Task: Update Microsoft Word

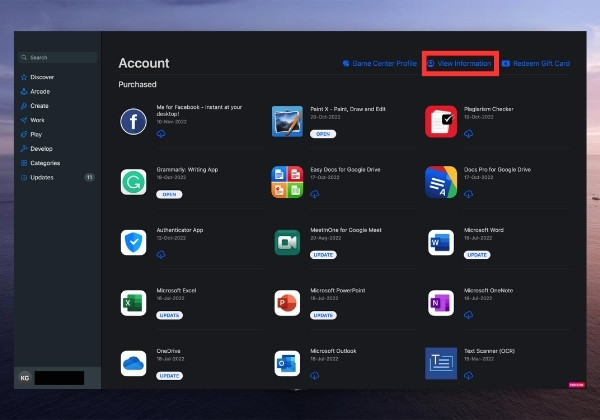Action: (x=477, y=255)
